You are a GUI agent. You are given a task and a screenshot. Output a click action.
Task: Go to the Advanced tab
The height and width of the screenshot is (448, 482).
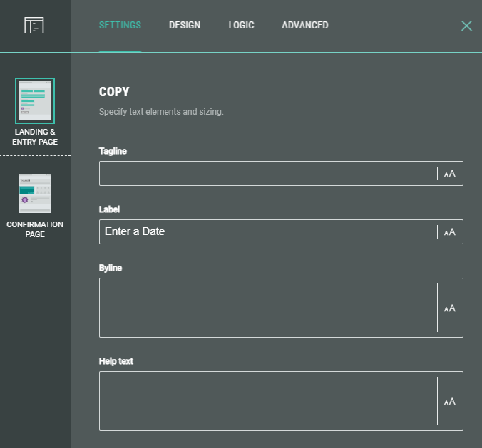305,26
